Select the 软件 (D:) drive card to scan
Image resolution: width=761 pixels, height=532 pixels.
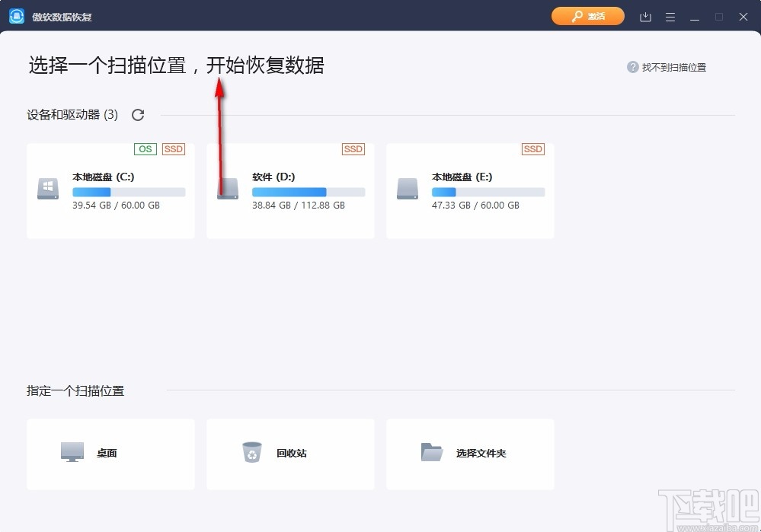[290, 190]
